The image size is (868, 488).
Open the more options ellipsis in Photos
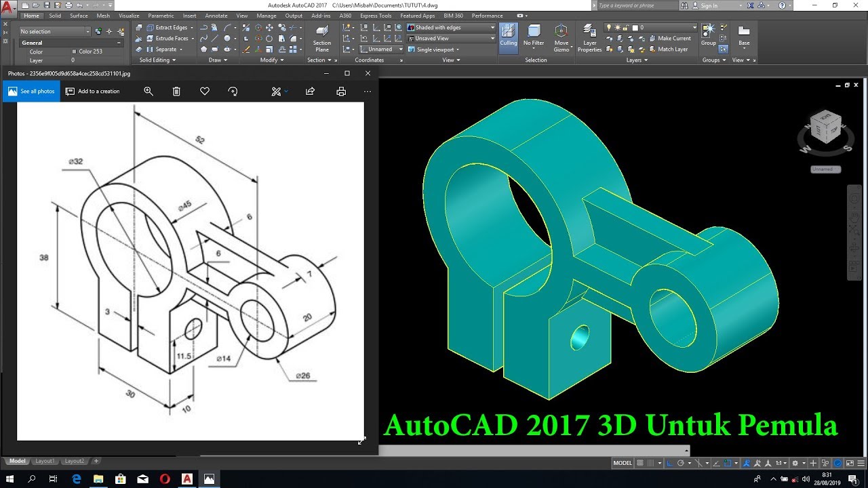click(x=368, y=91)
